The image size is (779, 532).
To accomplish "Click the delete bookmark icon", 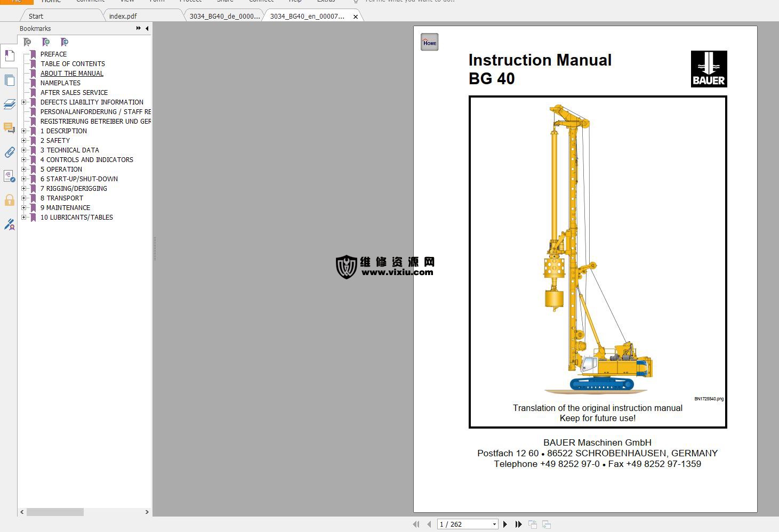I will pos(27,42).
